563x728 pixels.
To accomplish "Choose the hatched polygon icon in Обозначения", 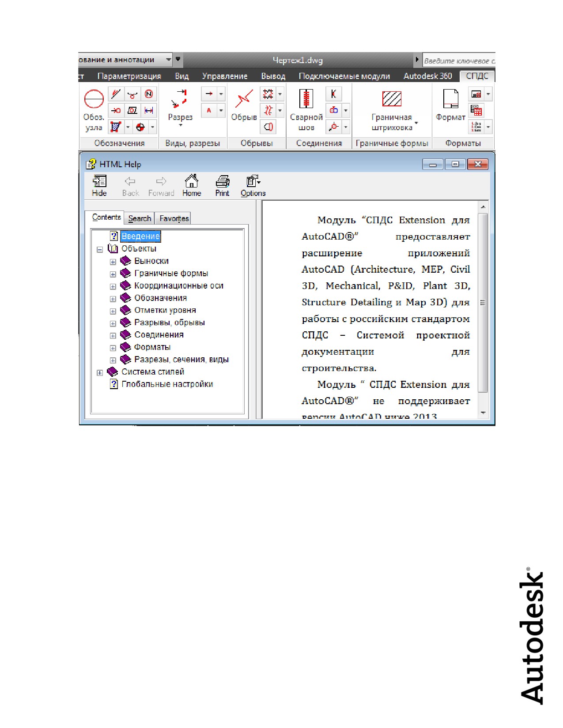I will [x=116, y=127].
